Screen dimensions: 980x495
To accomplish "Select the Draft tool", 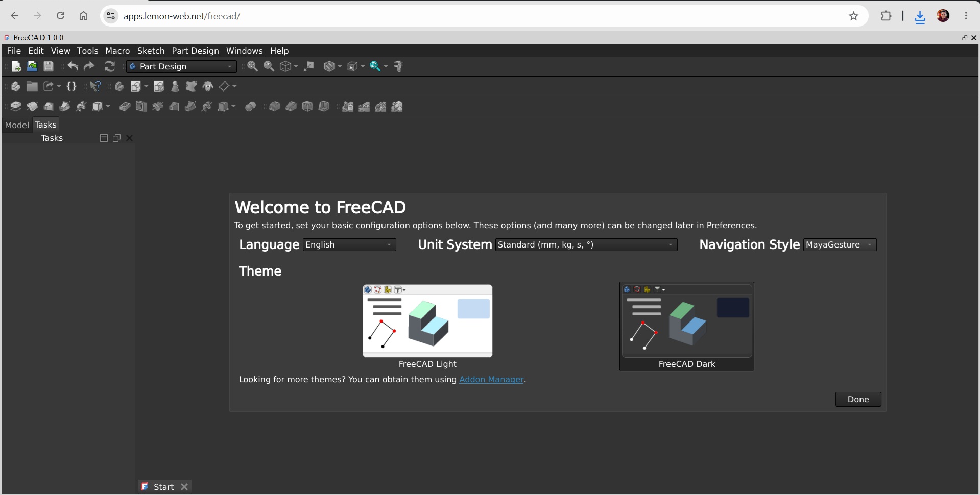I will 307,106.
